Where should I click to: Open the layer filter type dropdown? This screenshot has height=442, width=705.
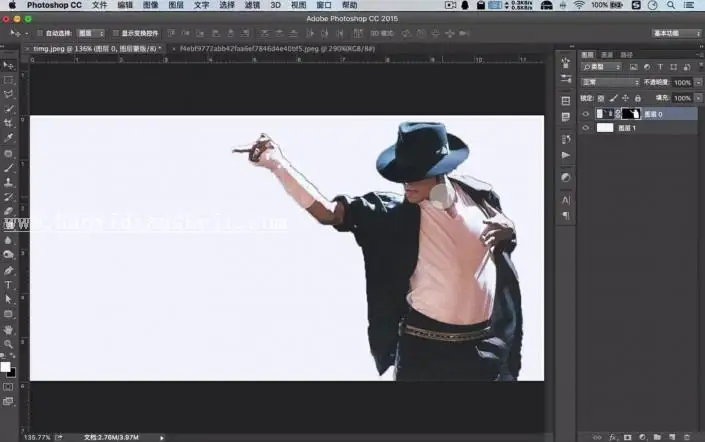pyautogui.click(x=601, y=67)
